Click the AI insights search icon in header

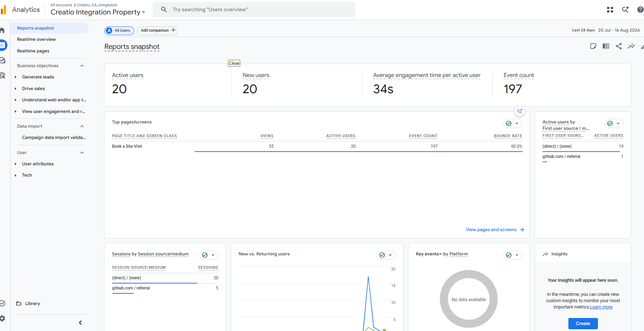point(625,10)
